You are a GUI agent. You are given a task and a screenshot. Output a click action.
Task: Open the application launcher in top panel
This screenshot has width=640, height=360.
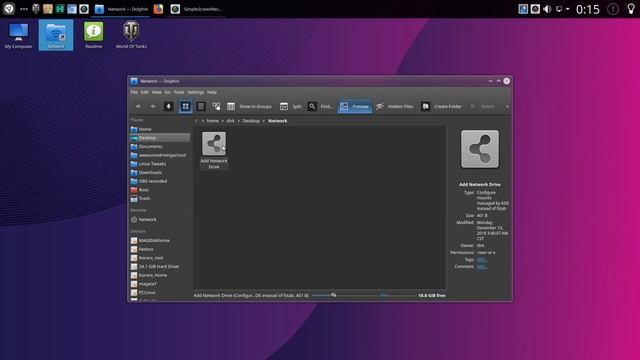click(9, 9)
